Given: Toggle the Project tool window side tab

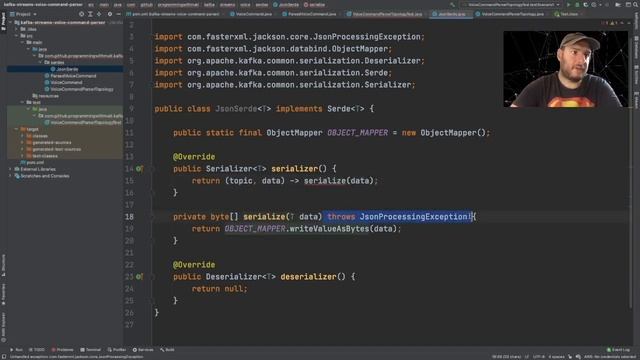Looking at the screenshot, I should pos(3,21).
